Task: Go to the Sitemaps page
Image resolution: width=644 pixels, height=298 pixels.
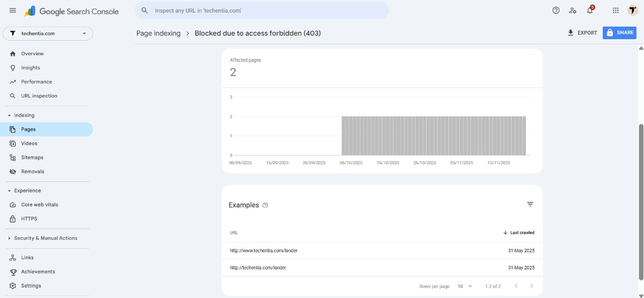Action: 32,157
